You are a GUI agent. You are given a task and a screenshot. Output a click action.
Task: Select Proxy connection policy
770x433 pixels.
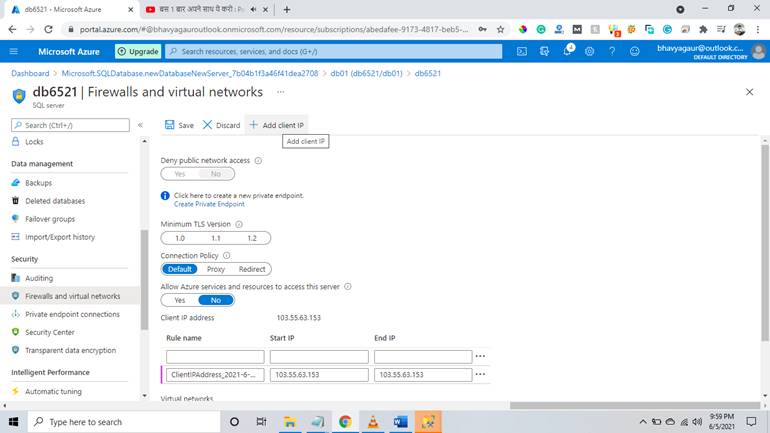(x=216, y=269)
